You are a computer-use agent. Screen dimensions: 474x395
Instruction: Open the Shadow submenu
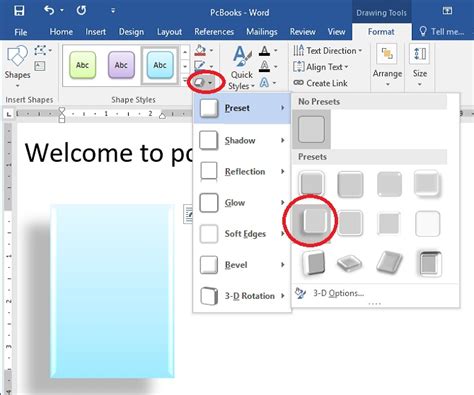242,140
